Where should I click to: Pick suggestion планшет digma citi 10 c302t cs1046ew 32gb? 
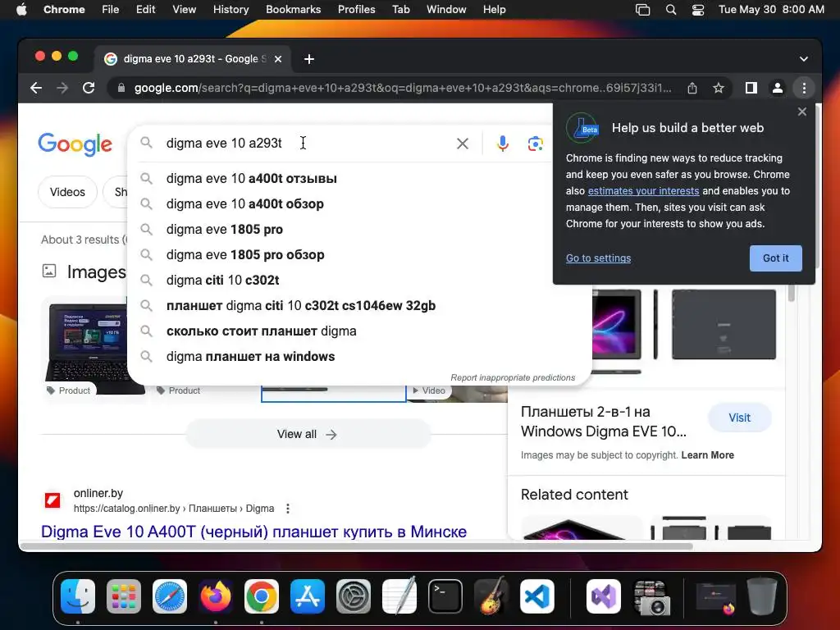(x=359, y=305)
